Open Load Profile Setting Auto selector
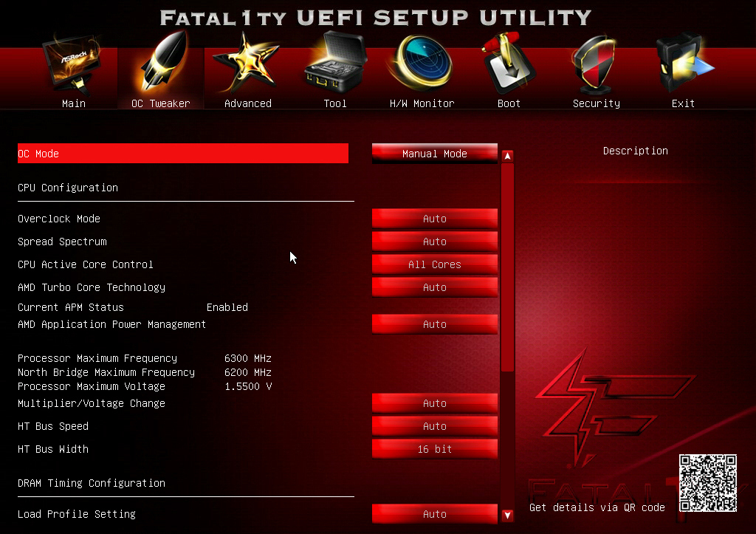Image resolution: width=756 pixels, height=534 pixels. 434,514
